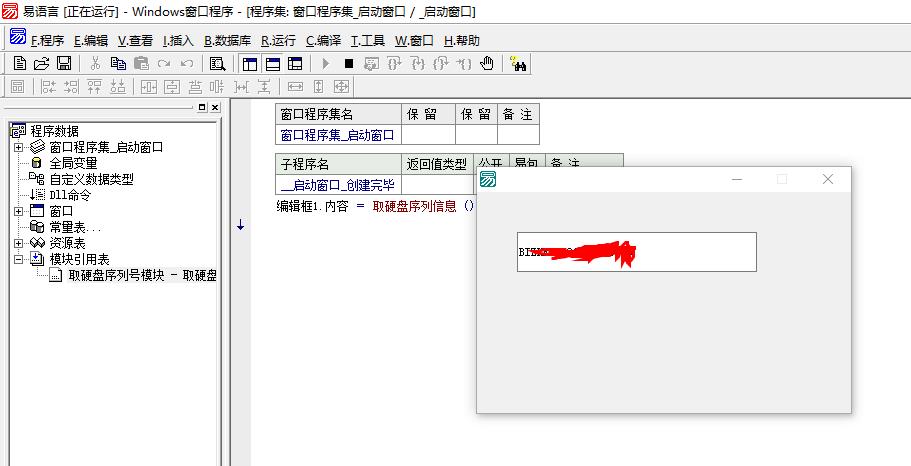The height and width of the screenshot is (466, 911).
Task: Open the Find magnifier tool
Action: click(217, 63)
